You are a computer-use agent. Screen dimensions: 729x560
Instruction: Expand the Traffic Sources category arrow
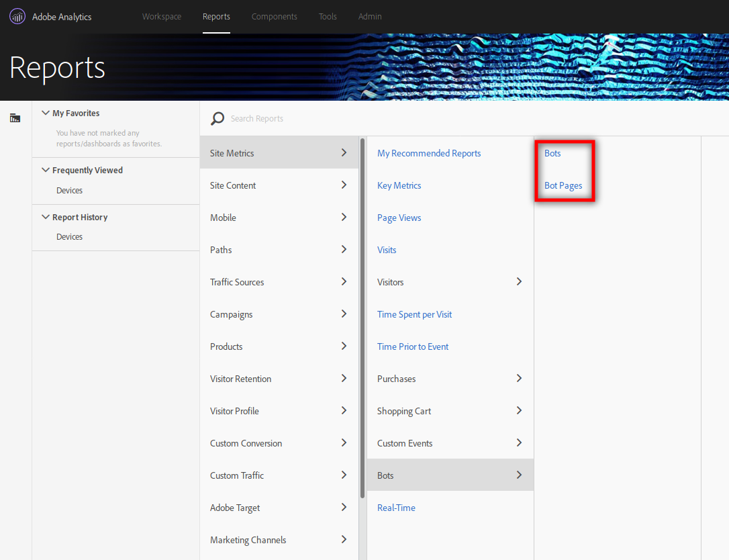coord(344,281)
